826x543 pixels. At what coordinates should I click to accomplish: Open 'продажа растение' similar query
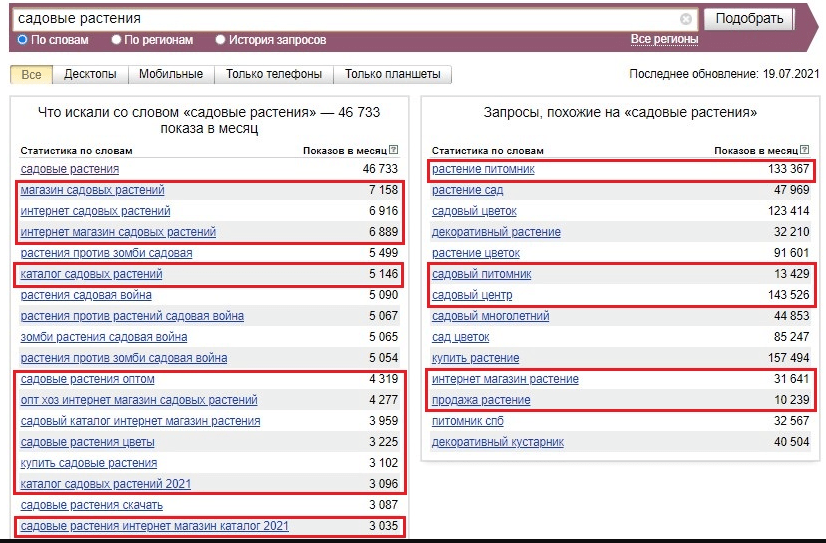coord(481,400)
